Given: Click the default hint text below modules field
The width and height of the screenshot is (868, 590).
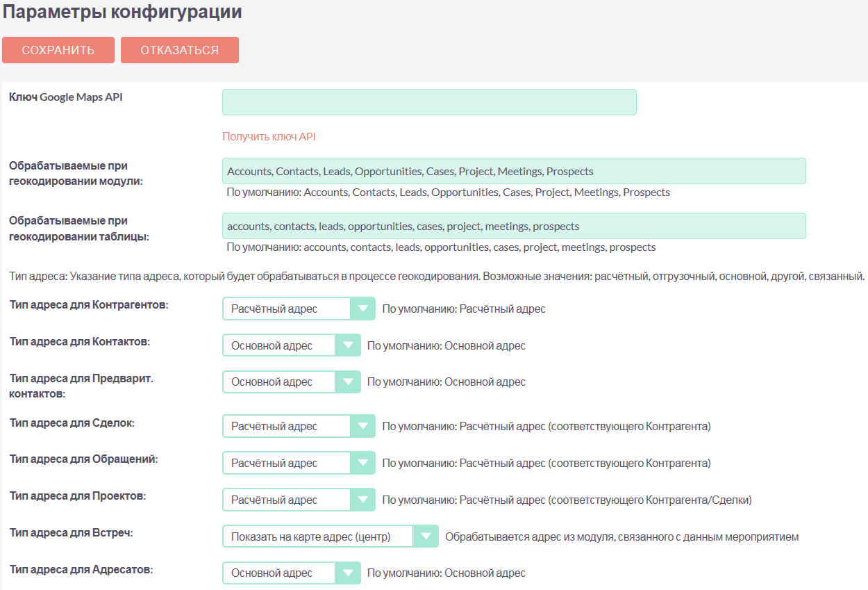Looking at the screenshot, I should click(x=448, y=192).
